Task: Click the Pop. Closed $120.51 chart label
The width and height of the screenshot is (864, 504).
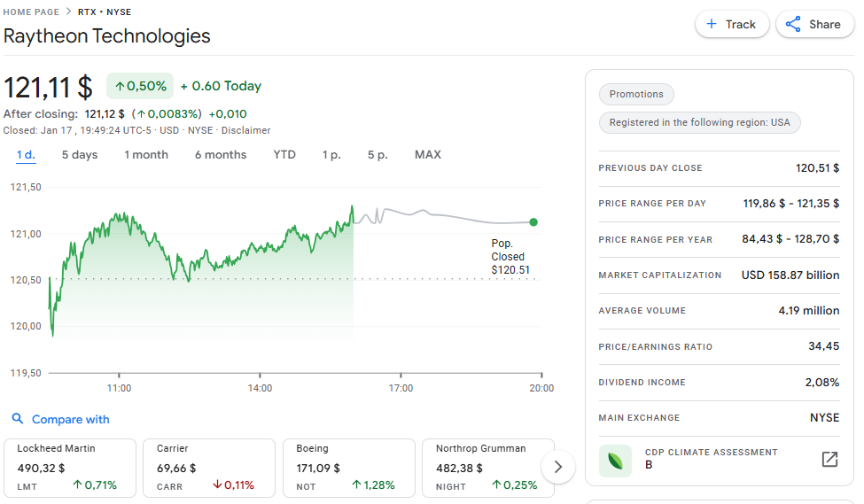Action: (x=510, y=257)
